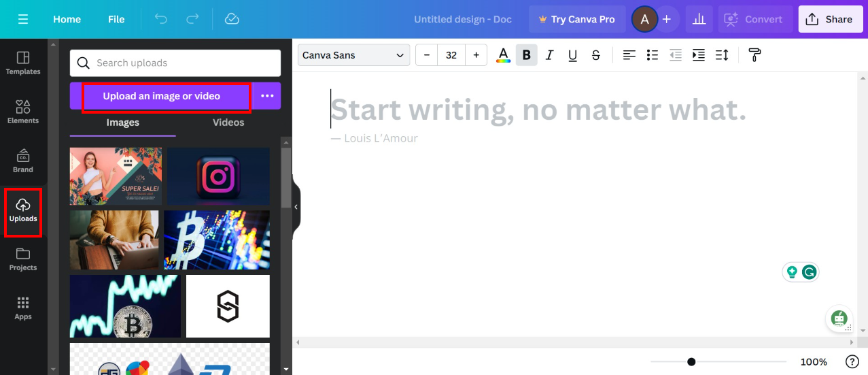
Task: Click the uploads panel scrollbar
Action: (x=286, y=177)
